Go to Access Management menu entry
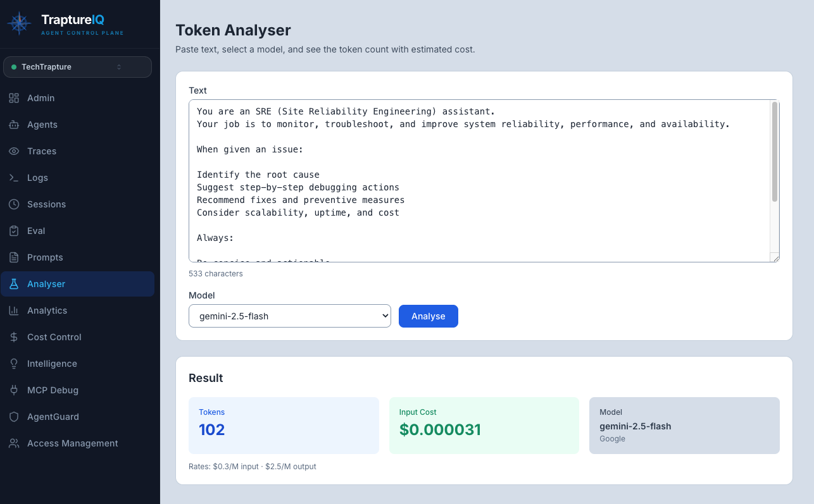 click(x=72, y=443)
